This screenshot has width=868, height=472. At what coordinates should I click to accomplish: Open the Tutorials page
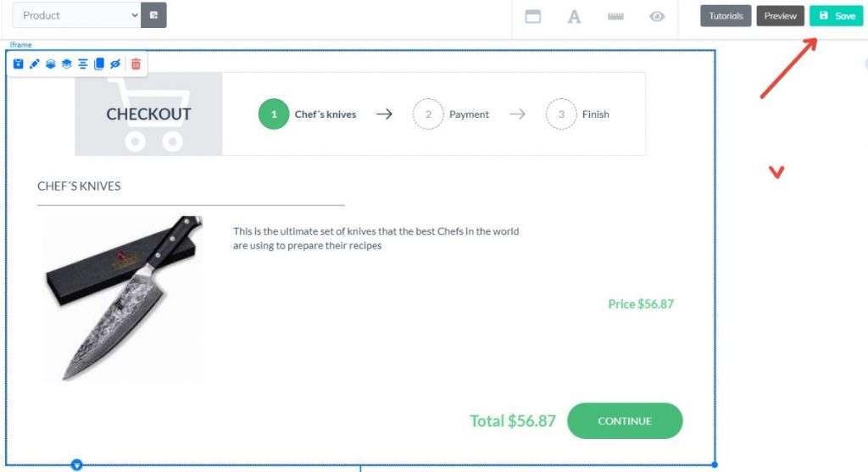[x=726, y=16]
